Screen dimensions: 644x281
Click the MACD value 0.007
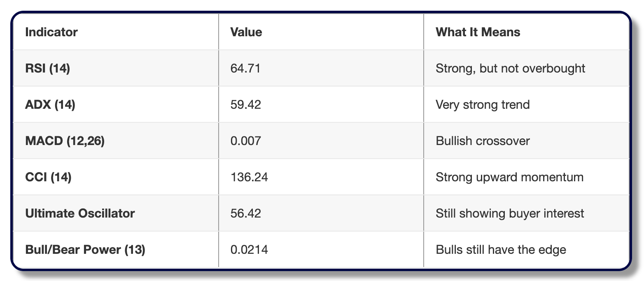[x=245, y=141]
